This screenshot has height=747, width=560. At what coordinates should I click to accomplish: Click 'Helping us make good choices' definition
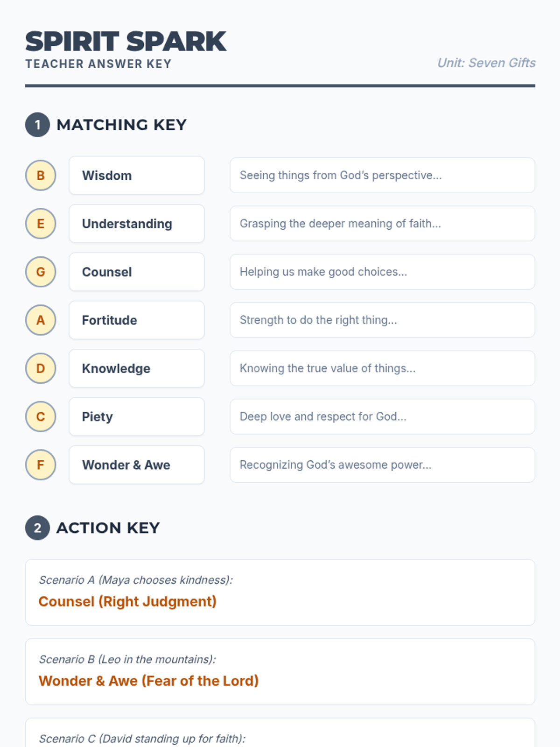(382, 272)
